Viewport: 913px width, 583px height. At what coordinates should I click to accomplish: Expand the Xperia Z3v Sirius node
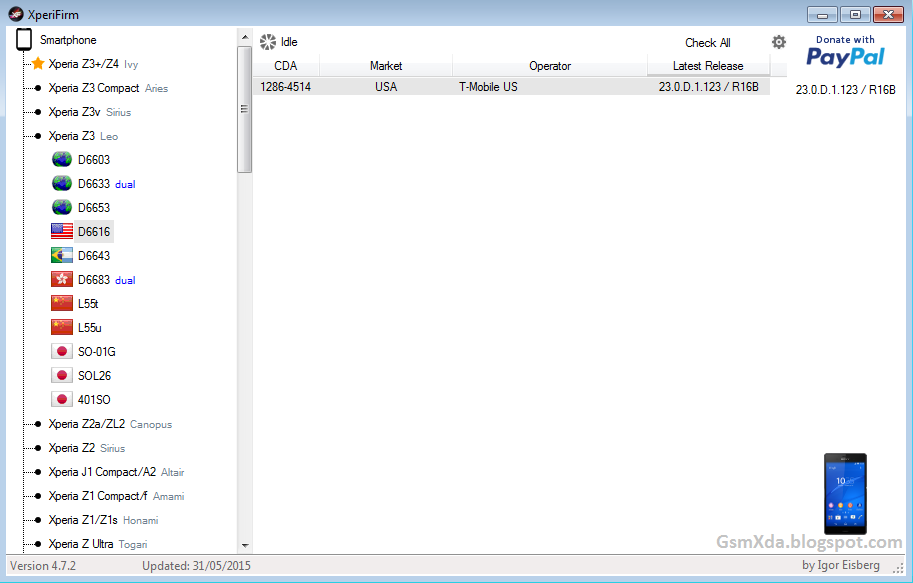pos(38,112)
